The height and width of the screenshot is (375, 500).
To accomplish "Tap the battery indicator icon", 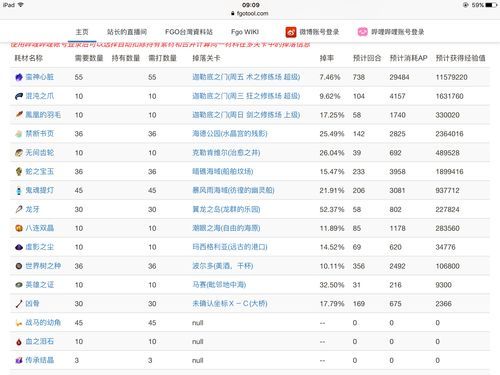I will pos(491,5).
